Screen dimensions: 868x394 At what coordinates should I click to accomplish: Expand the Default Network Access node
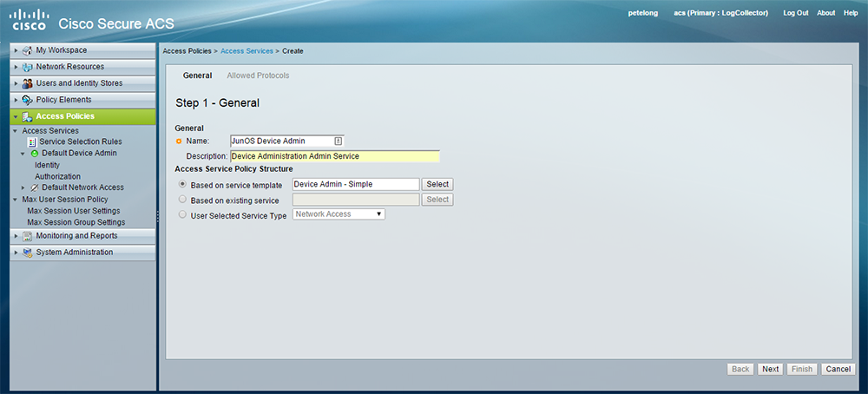coord(23,187)
